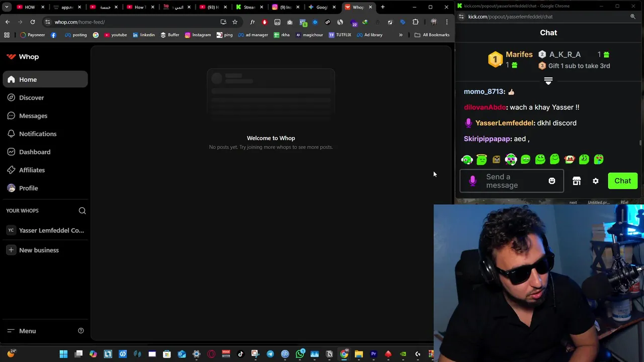The image size is (644, 362).
Task: Close the Whop tab
Action: (370, 7)
